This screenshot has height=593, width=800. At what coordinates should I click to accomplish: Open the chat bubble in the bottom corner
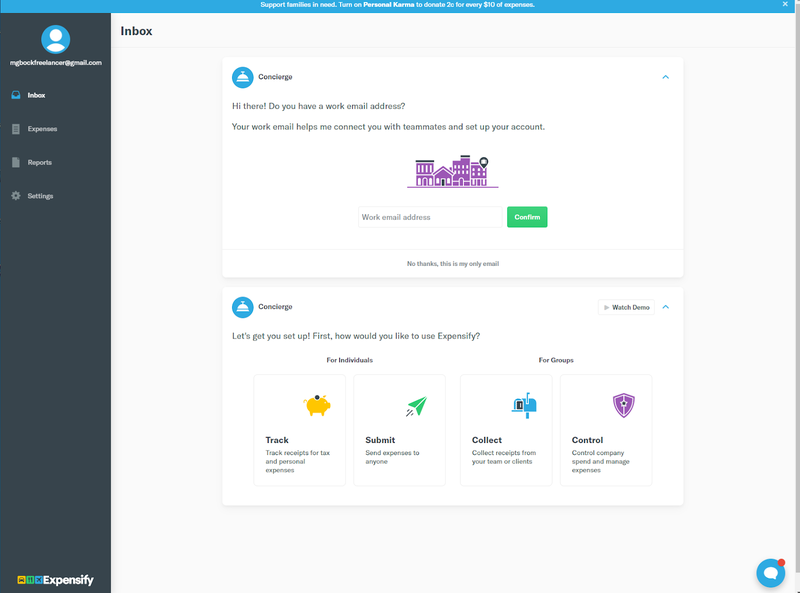pos(770,573)
